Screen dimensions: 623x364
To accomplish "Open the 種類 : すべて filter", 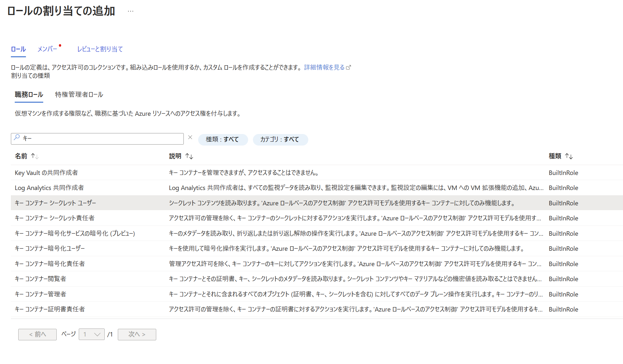I will 223,139.
